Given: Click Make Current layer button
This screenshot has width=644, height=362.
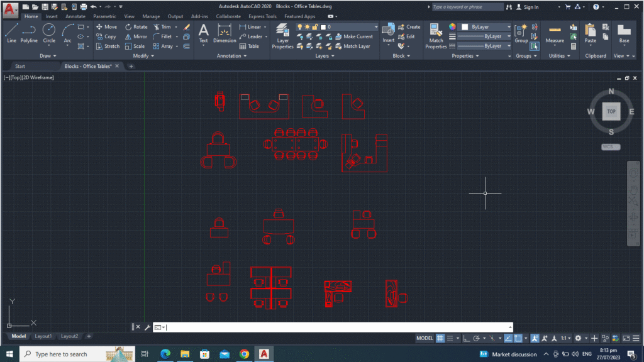Looking at the screenshot, I should coord(354,36).
